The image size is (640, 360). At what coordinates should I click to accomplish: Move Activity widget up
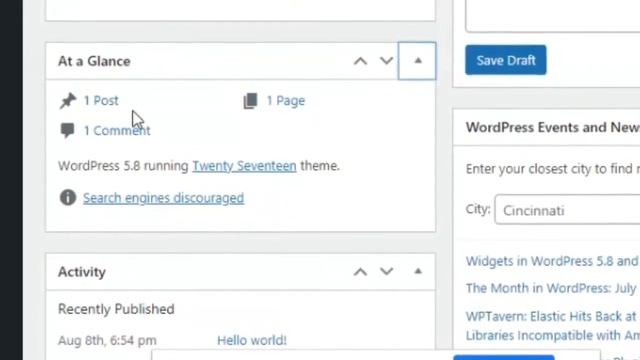point(360,272)
